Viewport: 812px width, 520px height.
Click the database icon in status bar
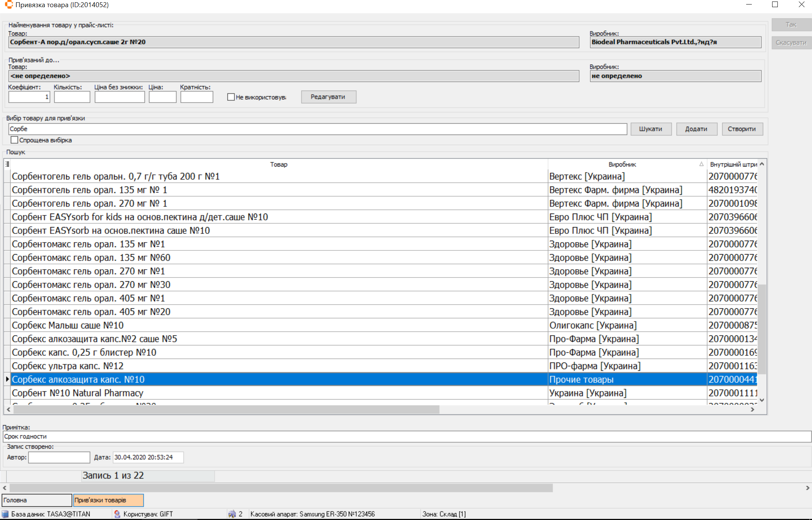5,514
